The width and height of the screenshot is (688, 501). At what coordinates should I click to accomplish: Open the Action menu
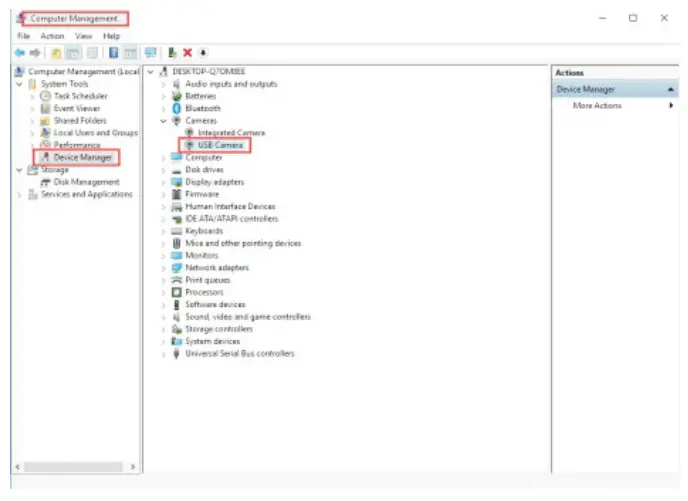tap(52, 36)
